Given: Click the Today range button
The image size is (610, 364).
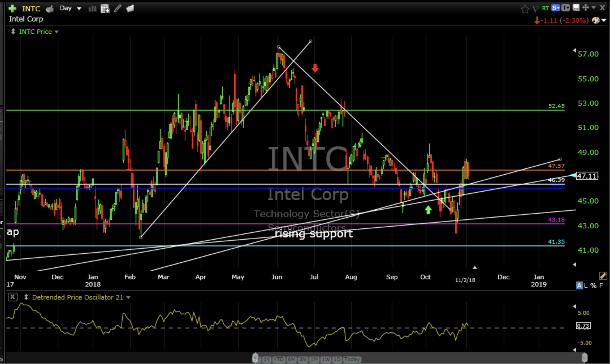Looking at the screenshot, I should [x=352, y=359].
